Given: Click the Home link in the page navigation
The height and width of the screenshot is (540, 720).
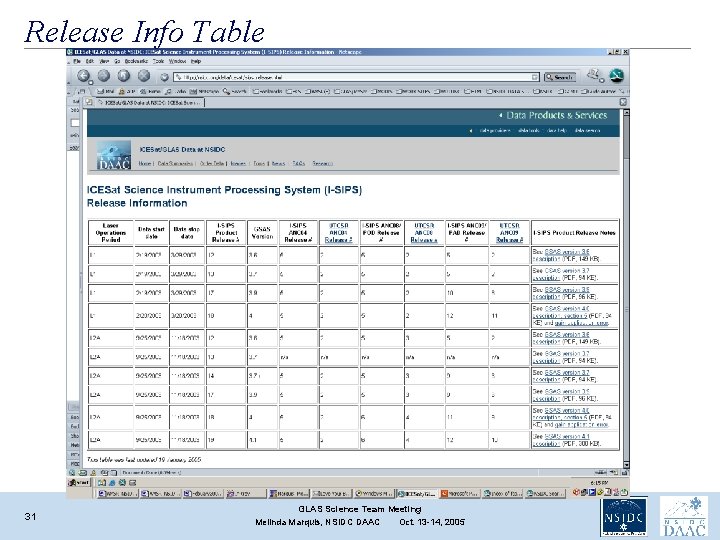Looking at the screenshot, I should click(145, 163).
